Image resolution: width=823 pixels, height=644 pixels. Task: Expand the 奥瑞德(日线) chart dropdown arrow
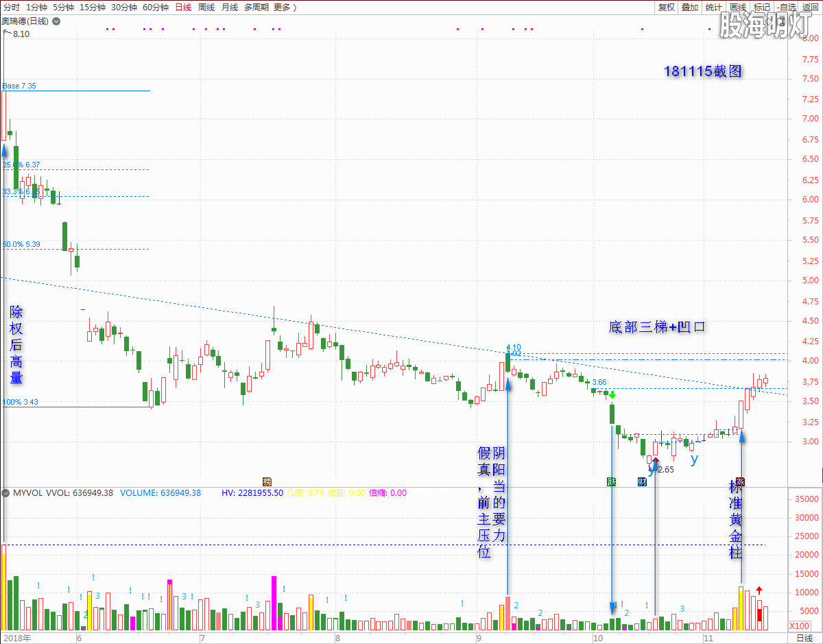[56, 21]
